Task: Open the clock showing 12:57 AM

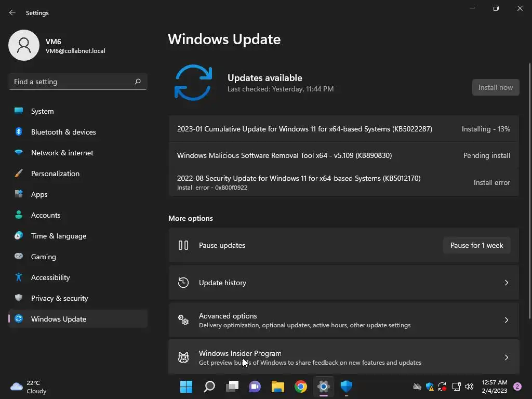Action: click(x=495, y=387)
